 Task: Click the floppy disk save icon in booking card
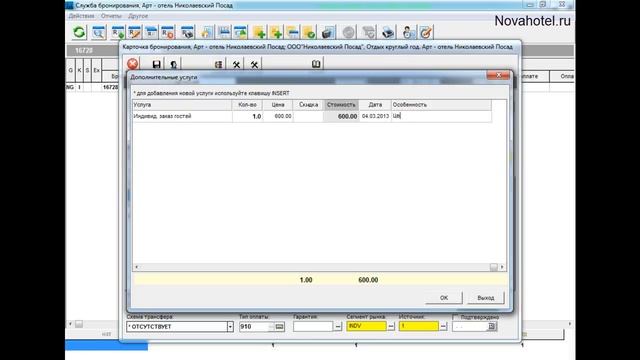(x=156, y=64)
